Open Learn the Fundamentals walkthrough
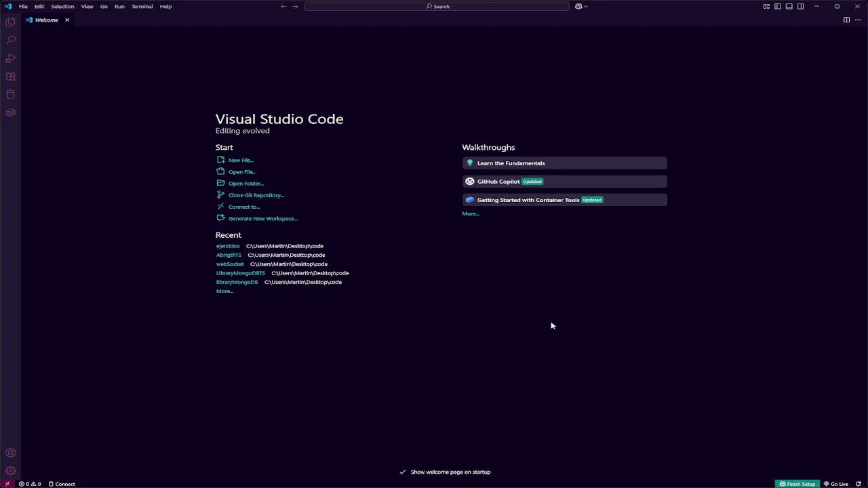The height and width of the screenshot is (488, 868). tap(564, 163)
